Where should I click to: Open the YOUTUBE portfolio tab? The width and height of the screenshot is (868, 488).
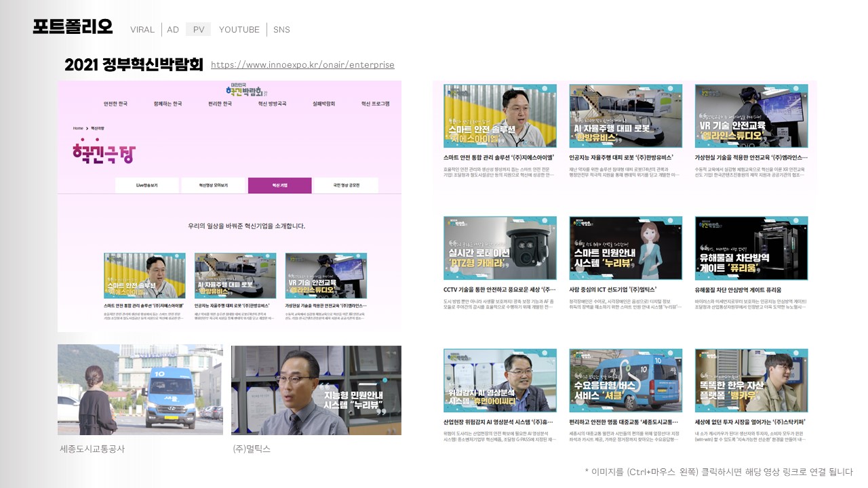(239, 29)
